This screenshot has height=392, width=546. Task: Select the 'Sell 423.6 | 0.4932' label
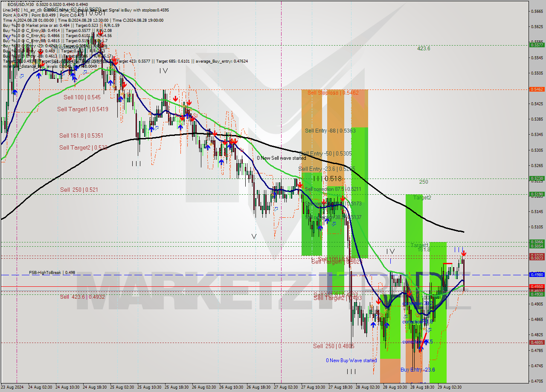pyautogui.click(x=82, y=297)
